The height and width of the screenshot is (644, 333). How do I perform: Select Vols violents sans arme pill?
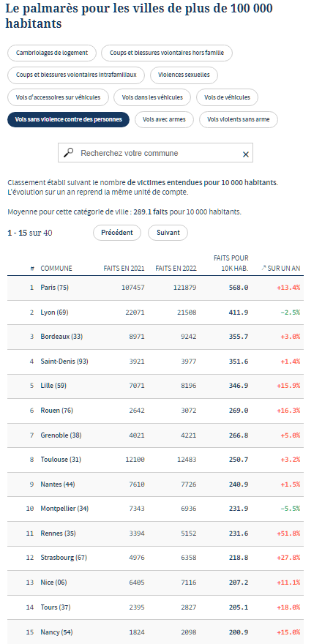pyautogui.click(x=239, y=119)
